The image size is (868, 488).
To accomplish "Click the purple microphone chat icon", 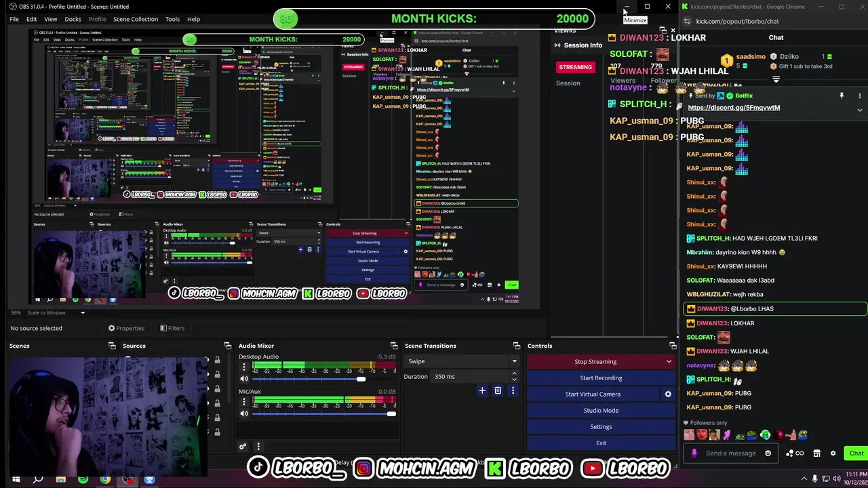I will (x=694, y=453).
